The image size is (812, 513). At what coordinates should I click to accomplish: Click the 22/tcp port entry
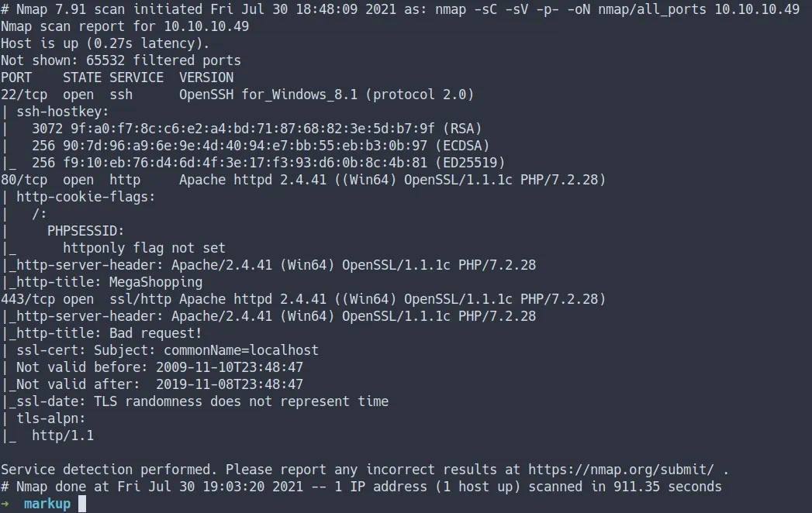pyautogui.click(x=16, y=95)
